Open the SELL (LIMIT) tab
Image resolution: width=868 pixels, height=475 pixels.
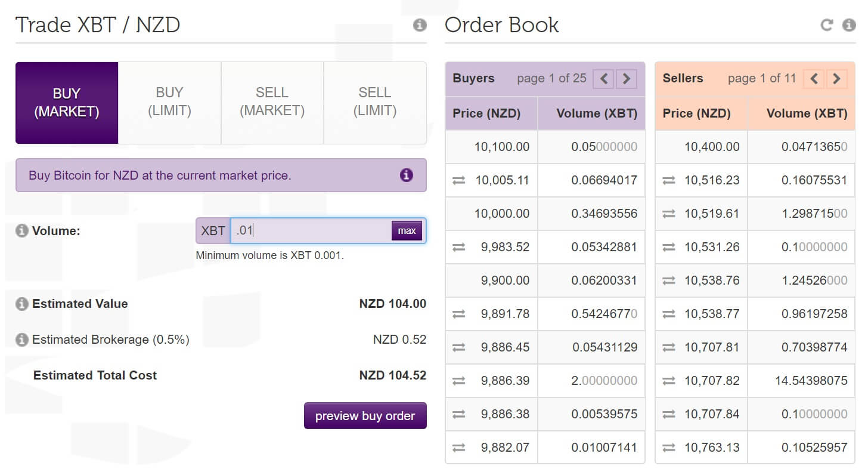375,102
